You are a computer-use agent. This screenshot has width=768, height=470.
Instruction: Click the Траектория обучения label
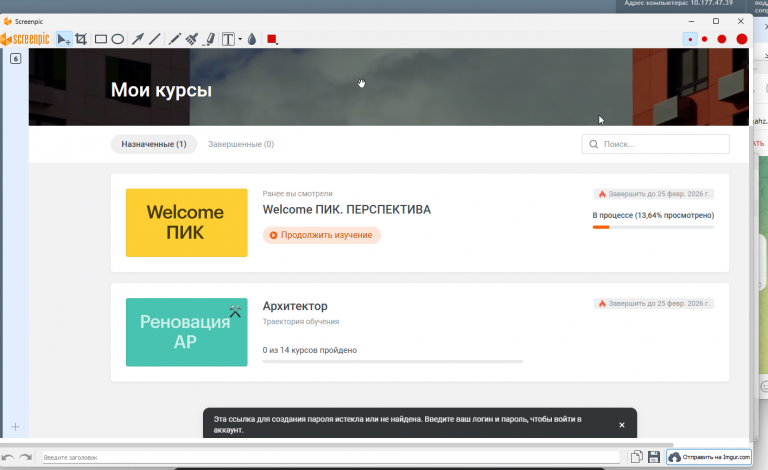pos(301,322)
